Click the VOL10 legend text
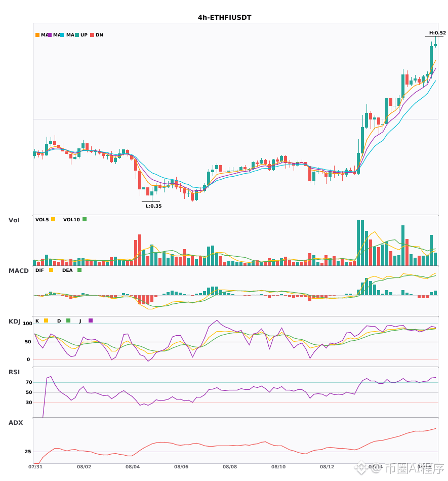 point(71,220)
